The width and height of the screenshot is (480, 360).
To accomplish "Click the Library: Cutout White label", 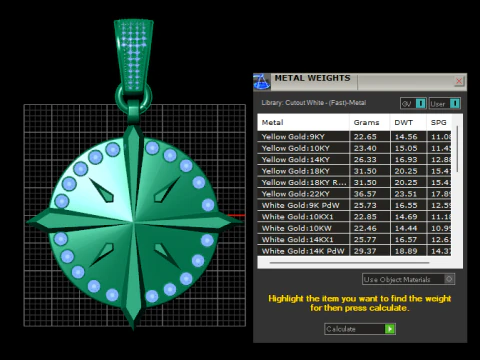I will 314,103.
